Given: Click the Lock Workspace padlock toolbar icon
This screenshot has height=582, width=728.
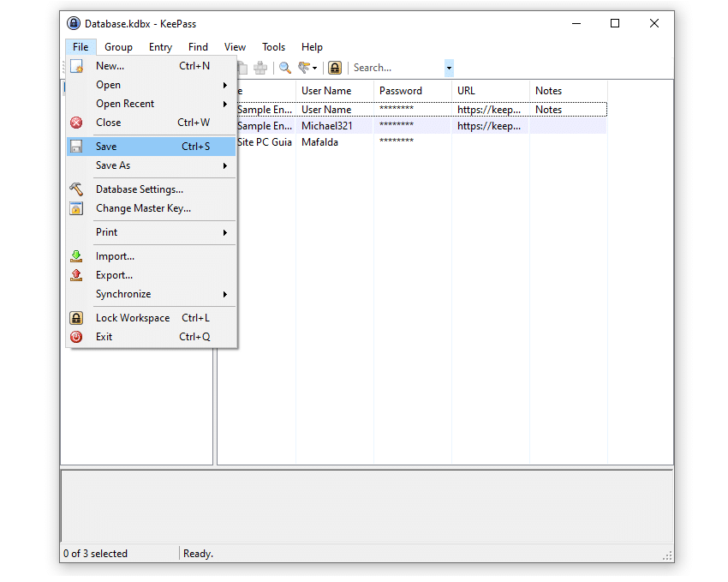Looking at the screenshot, I should [x=335, y=68].
